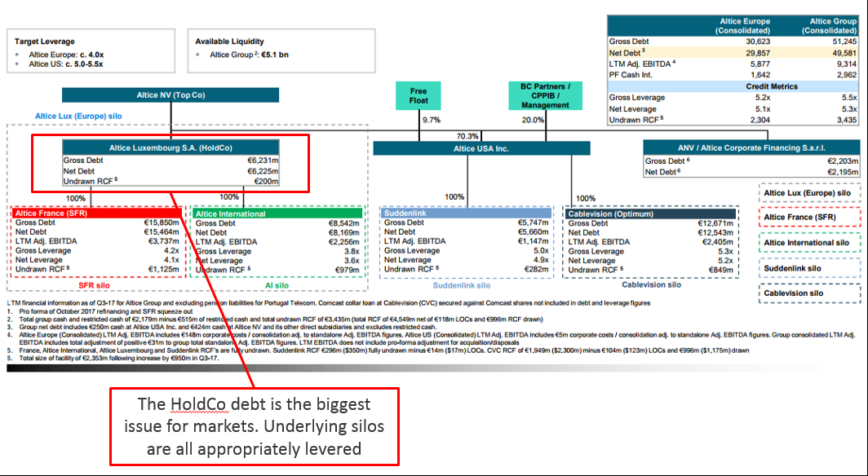Select the Free Float green box
868x476 pixels.
418,95
